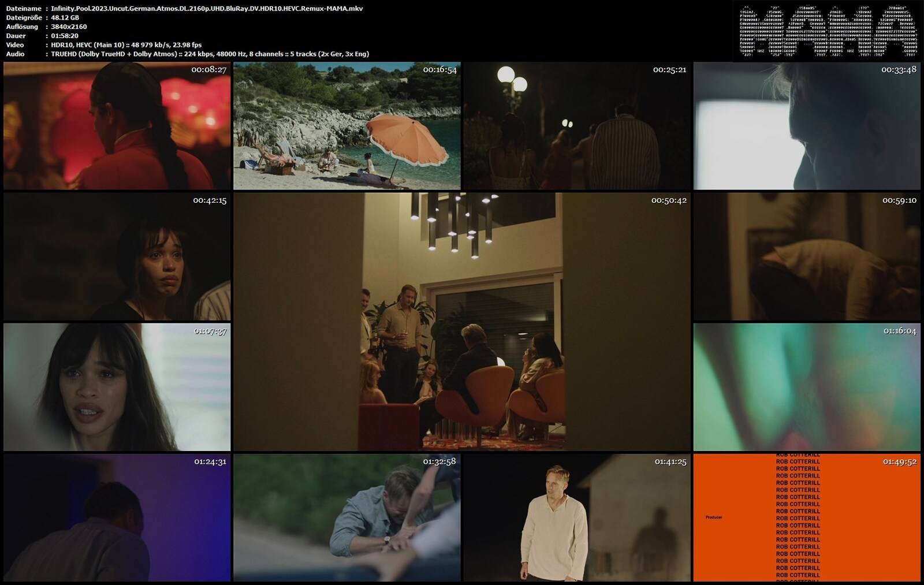Click the Auflösung label
The image size is (924, 585).
[22, 27]
